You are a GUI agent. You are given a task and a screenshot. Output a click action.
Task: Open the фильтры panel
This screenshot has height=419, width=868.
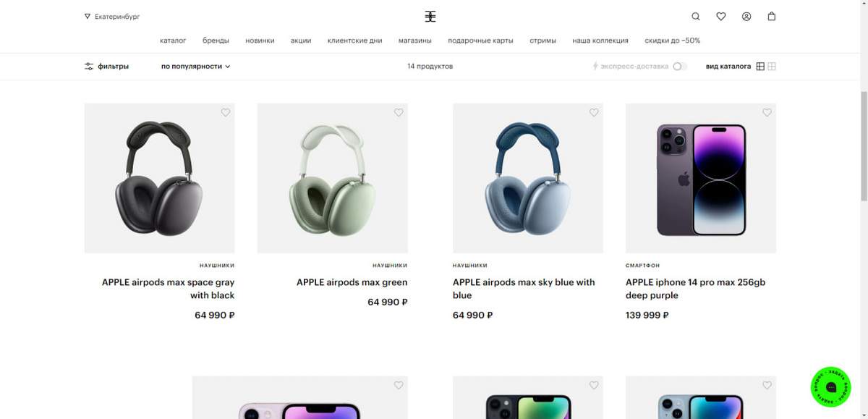click(106, 67)
